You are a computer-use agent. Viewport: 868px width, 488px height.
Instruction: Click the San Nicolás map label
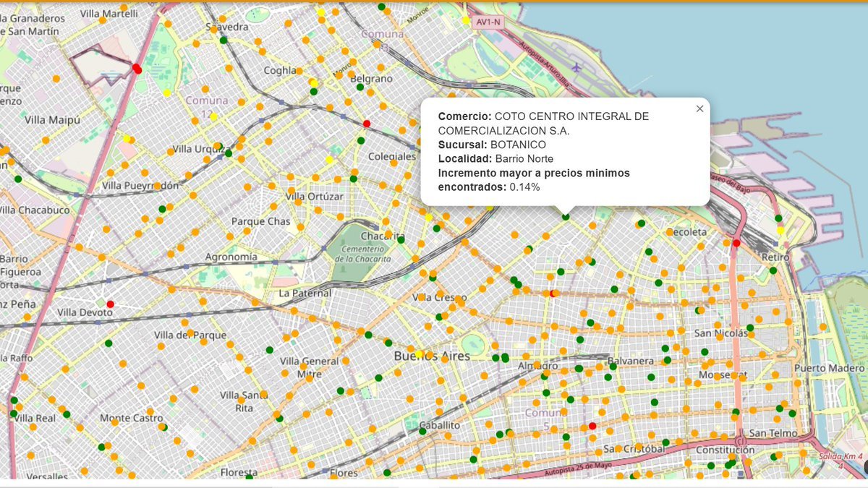coord(721,333)
